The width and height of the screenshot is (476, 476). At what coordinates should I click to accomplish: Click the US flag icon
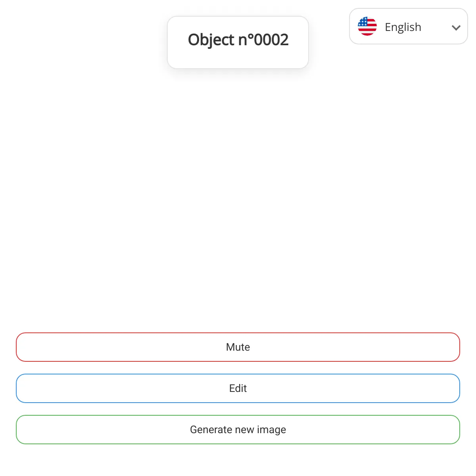(367, 26)
